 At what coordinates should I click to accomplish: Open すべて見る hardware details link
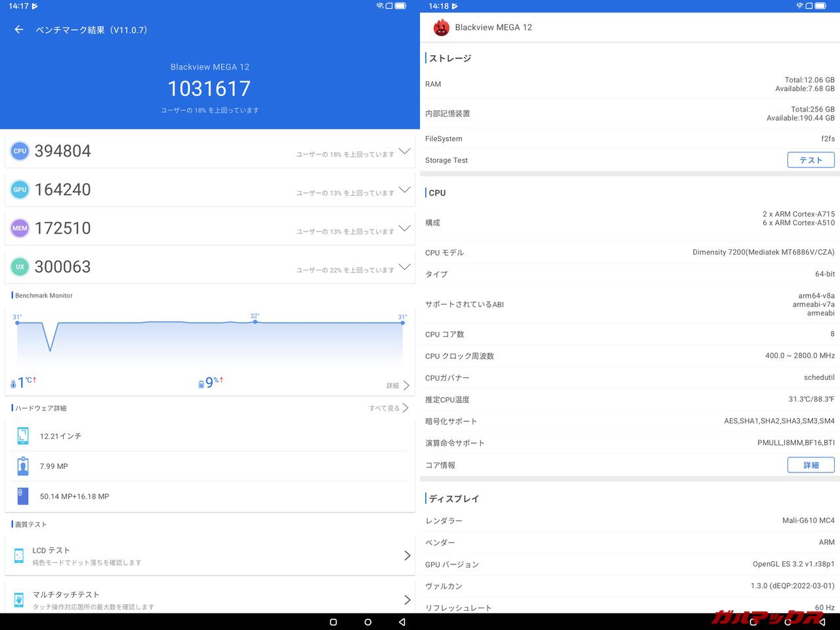[388, 408]
